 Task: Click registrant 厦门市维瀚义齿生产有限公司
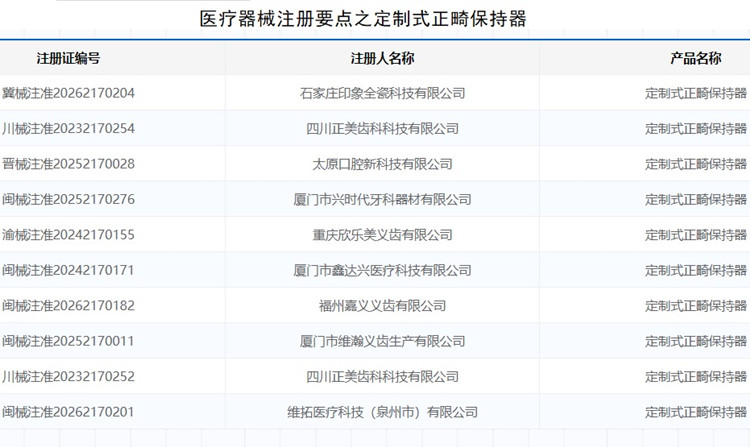pos(382,341)
